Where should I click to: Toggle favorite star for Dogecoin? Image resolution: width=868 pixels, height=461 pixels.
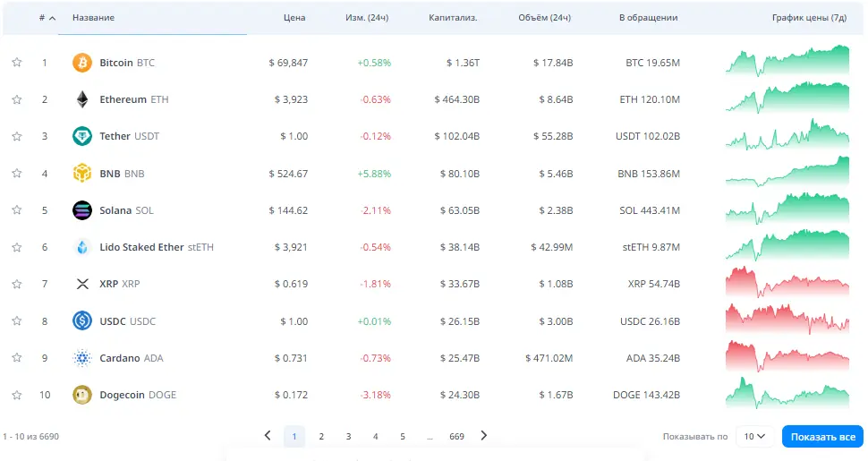point(17,395)
